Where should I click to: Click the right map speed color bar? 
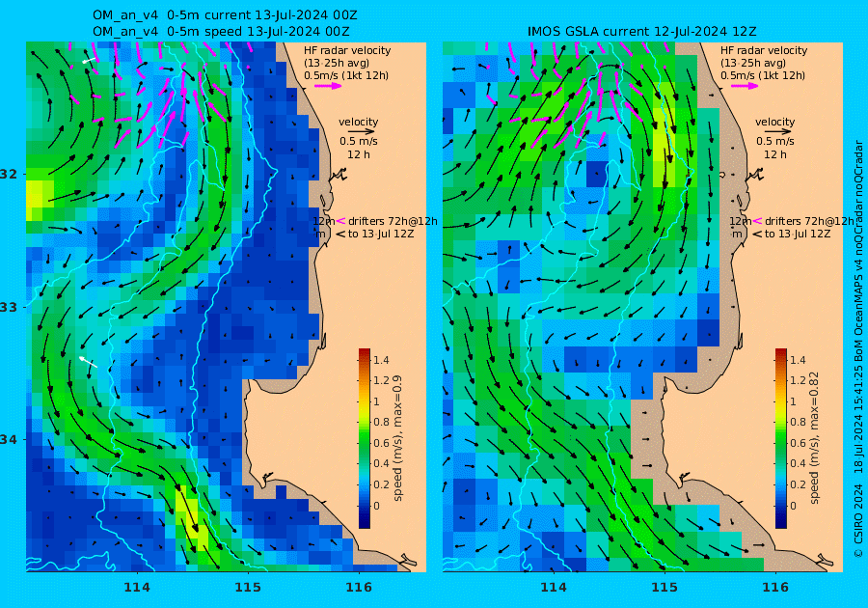coord(780,438)
